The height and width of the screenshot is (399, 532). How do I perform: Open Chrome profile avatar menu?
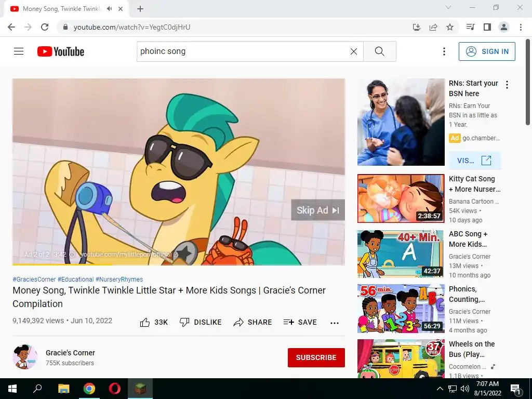tap(504, 27)
